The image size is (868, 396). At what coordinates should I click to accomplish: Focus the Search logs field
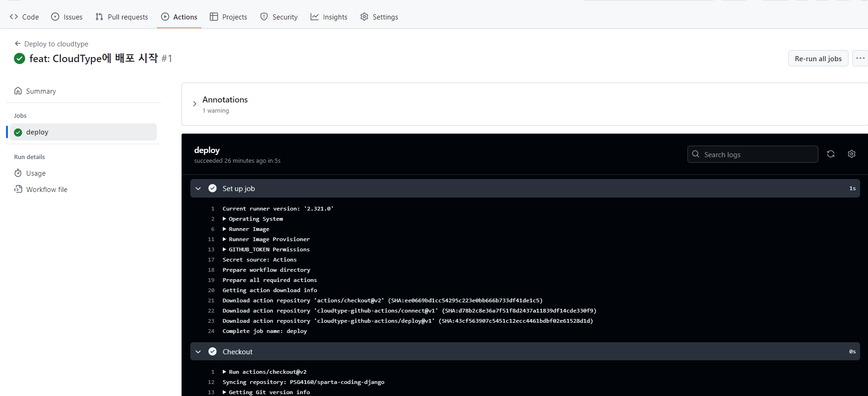(752, 154)
